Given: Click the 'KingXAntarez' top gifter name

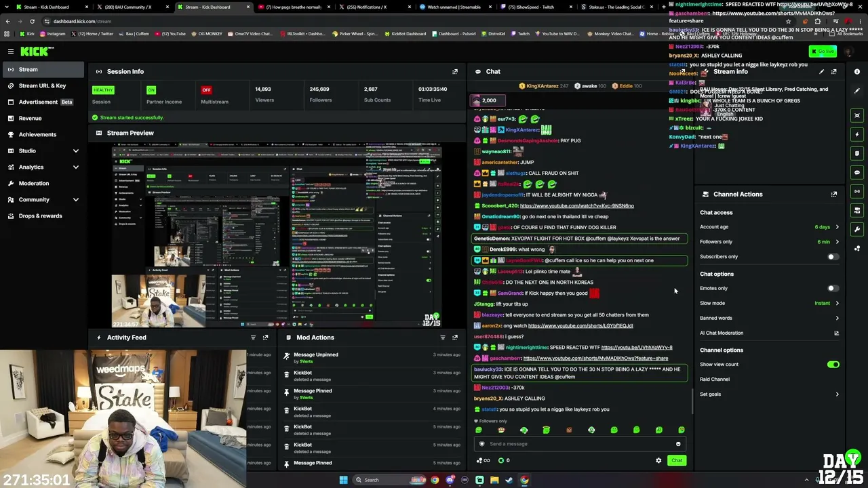Looking at the screenshot, I should coord(542,86).
